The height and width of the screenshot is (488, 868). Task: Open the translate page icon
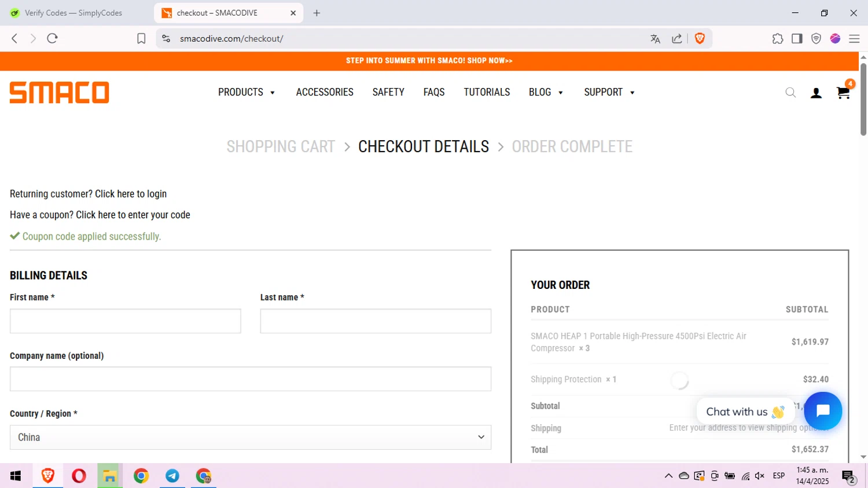(x=655, y=39)
